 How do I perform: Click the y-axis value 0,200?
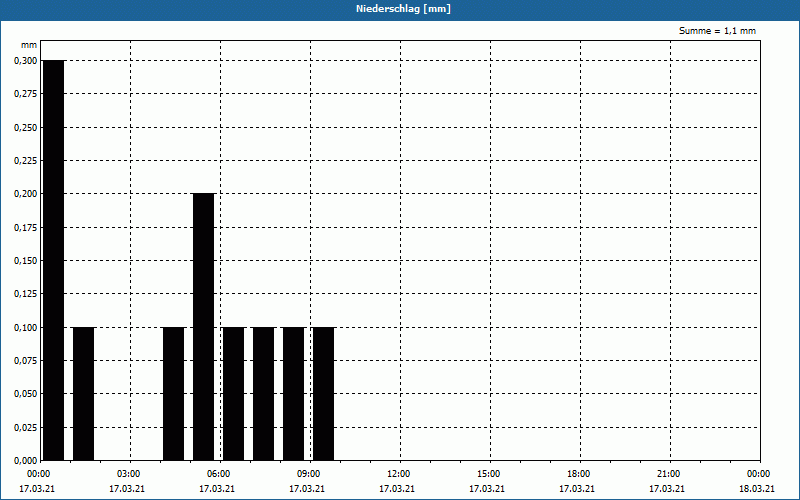pyautogui.click(x=26, y=194)
